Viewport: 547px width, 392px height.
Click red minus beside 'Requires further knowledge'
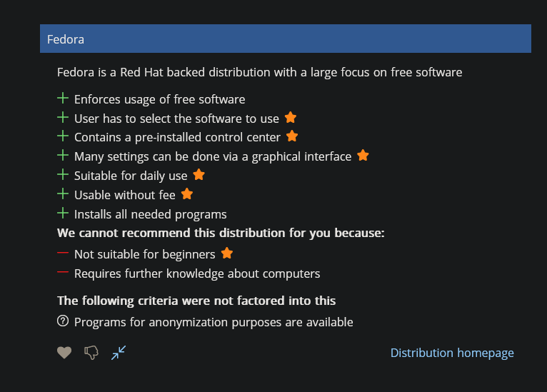63,273
